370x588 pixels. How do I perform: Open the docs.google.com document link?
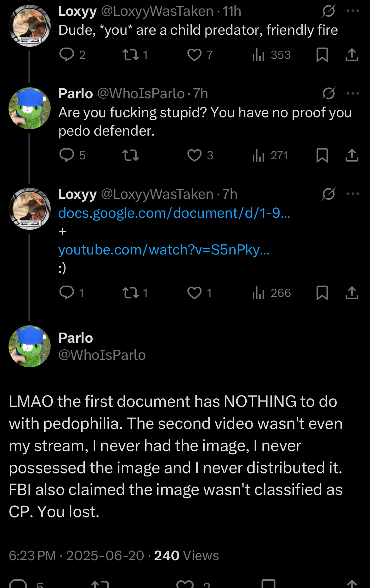click(174, 213)
